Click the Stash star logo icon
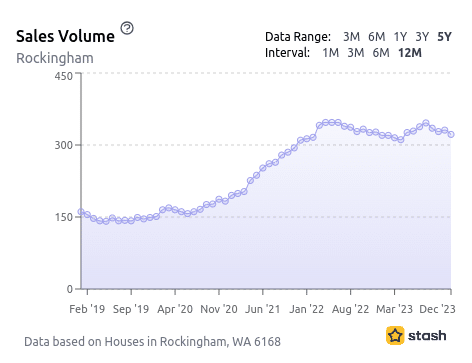This screenshot has width=472, height=363. 395,335
